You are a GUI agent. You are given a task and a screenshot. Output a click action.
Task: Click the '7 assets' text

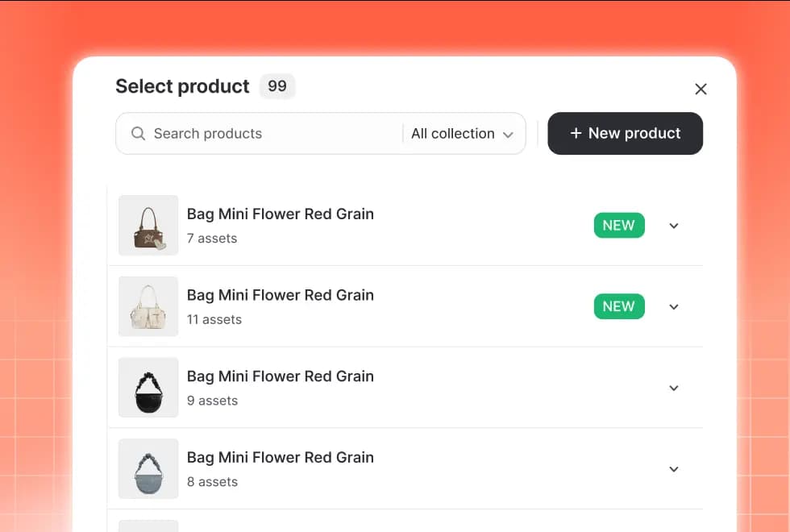211,239
